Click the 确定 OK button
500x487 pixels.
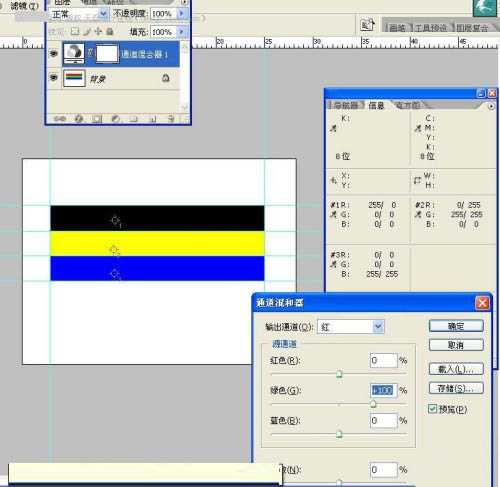coord(456,326)
